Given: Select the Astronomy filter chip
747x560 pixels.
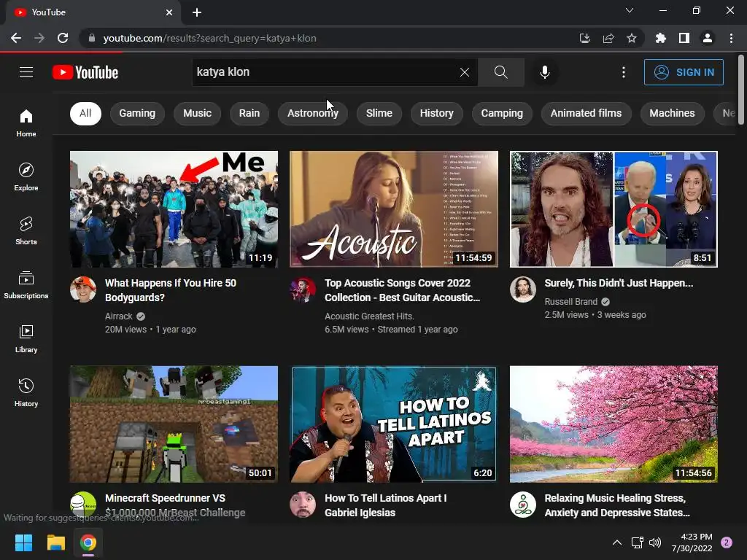Looking at the screenshot, I should click(x=312, y=113).
